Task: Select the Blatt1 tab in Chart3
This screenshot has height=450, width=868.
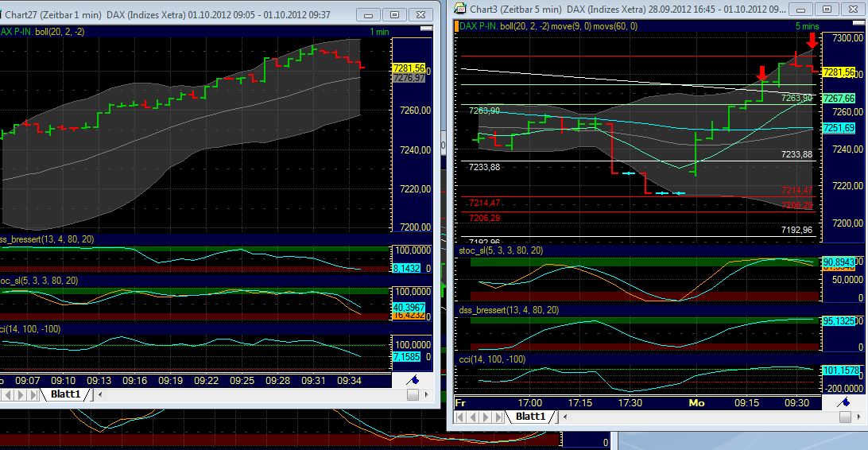Action: tap(531, 417)
